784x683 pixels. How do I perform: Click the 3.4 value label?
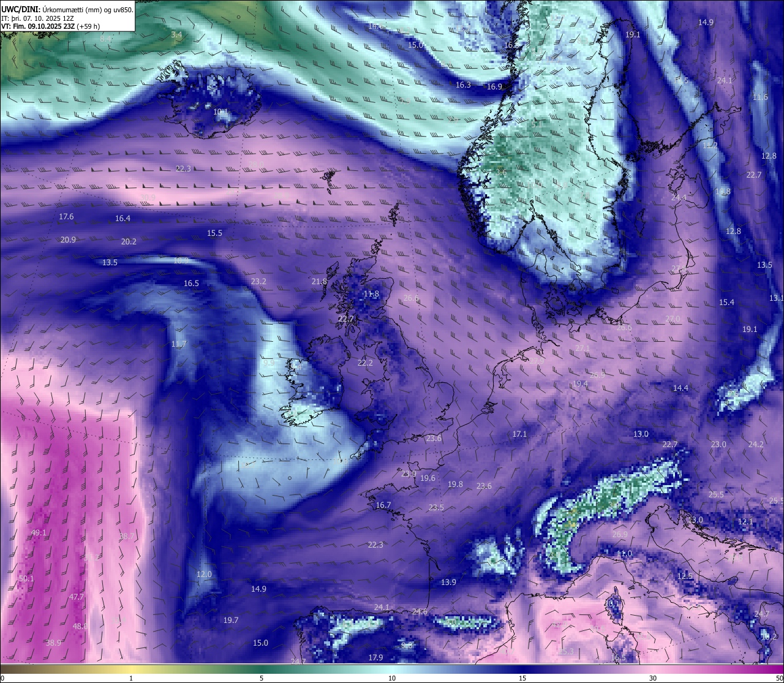[x=176, y=35]
